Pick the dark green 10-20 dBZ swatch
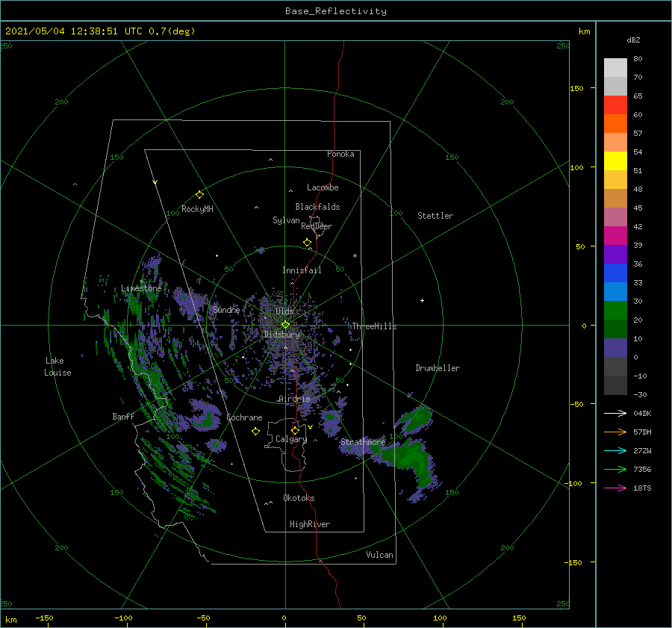Image resolution: width=672 pixels, height=628 pixels. tap(615, 329)
